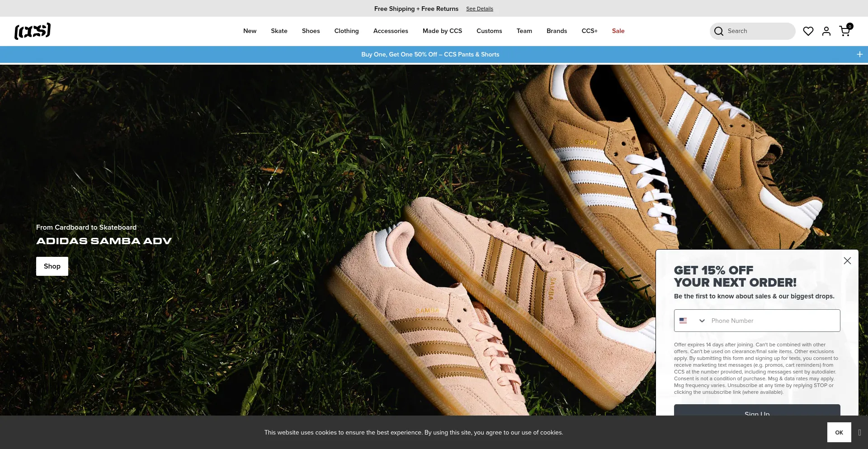
Task: Open the Team menu
Action: (524, 31)
